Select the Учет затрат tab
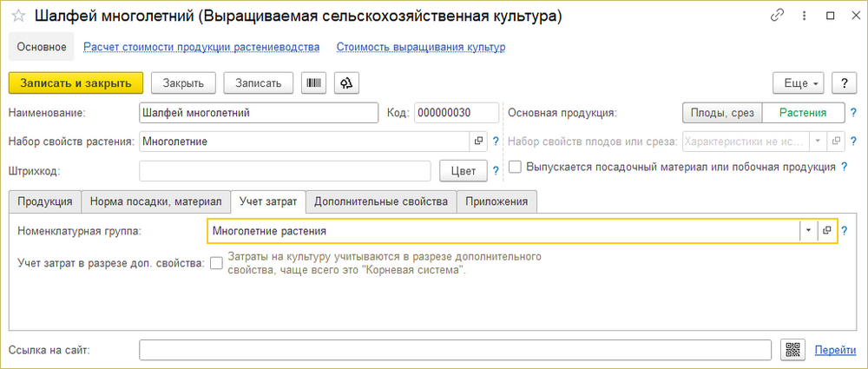 pos(268,201)
